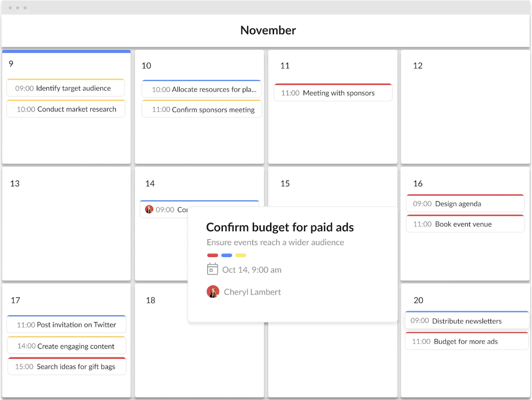Select the Book event venue task
The height and width of the screenshot is (400, 532).
point(465,224)
